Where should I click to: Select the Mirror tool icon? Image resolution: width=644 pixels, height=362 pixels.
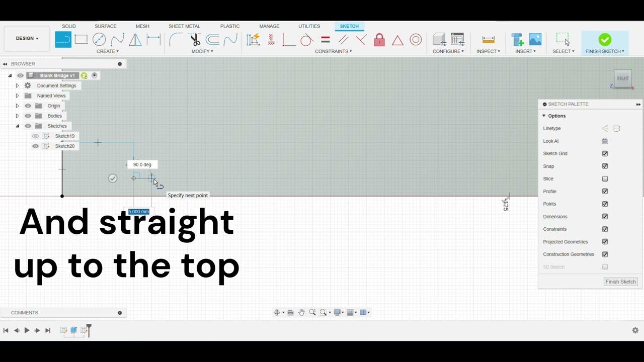tap(135, 40)
